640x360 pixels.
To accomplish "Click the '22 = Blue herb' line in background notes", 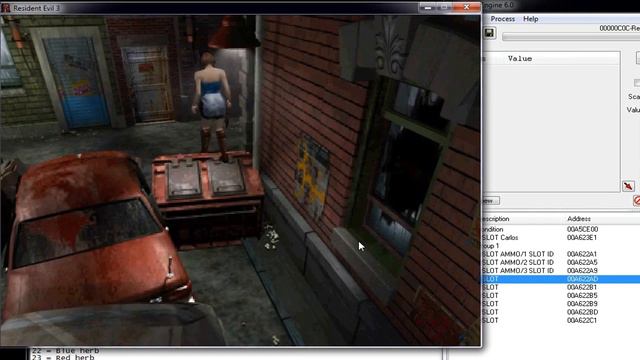I will tap(65, 351).
